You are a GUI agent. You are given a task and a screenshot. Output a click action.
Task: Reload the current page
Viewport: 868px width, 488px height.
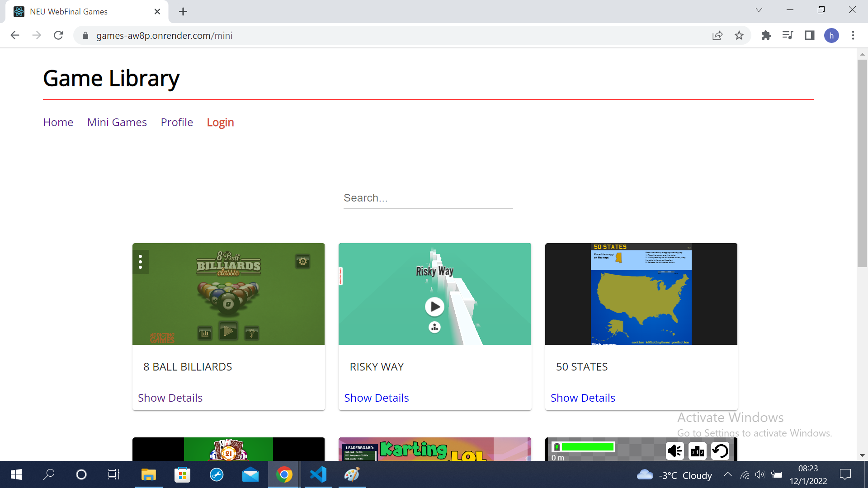[x=58, y=36]
